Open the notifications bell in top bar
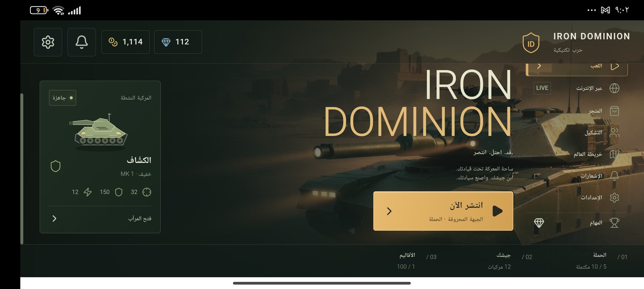 pos(82,42)
